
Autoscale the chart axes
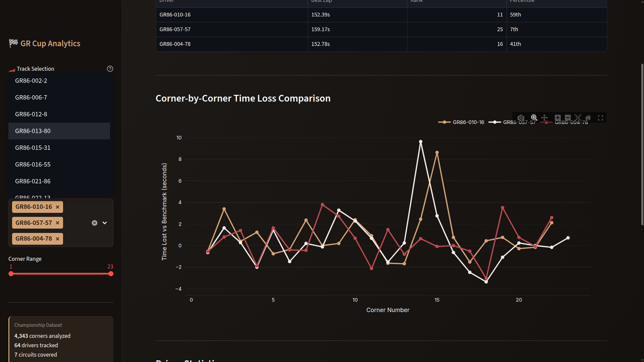(578, 118)
